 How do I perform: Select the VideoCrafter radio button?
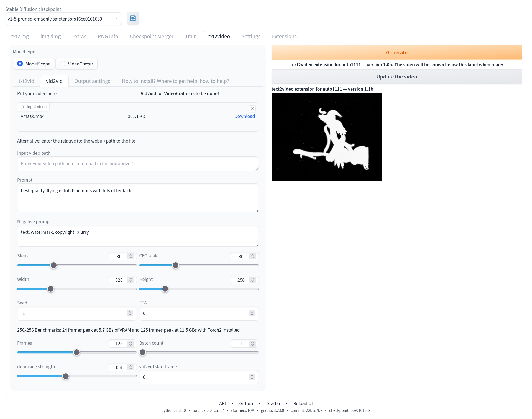coord(62,64)
